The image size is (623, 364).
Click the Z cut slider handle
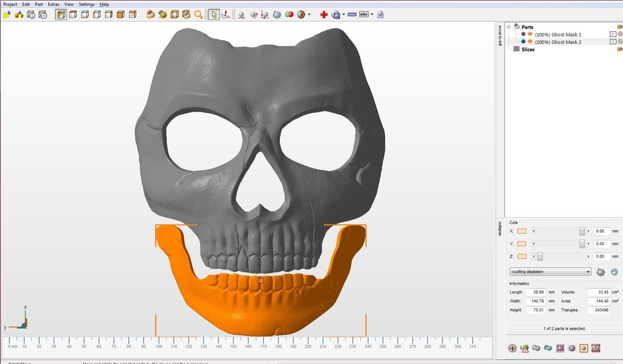click(x=540, y=256)
